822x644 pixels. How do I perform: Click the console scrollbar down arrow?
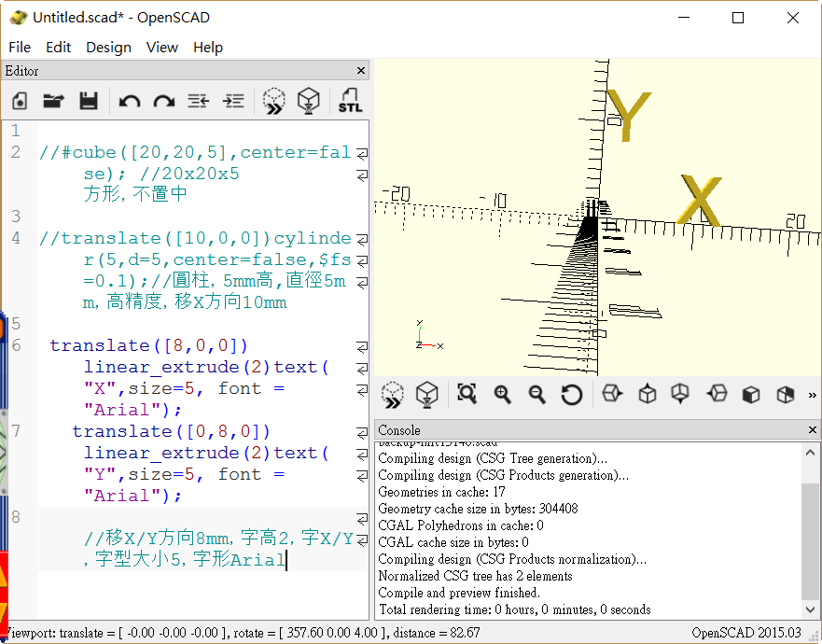pos(810,609)
